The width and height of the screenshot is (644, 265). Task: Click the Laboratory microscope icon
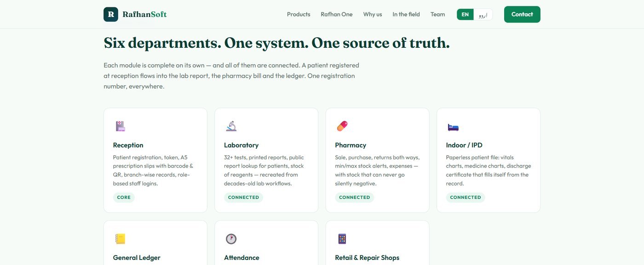(231, 126)
